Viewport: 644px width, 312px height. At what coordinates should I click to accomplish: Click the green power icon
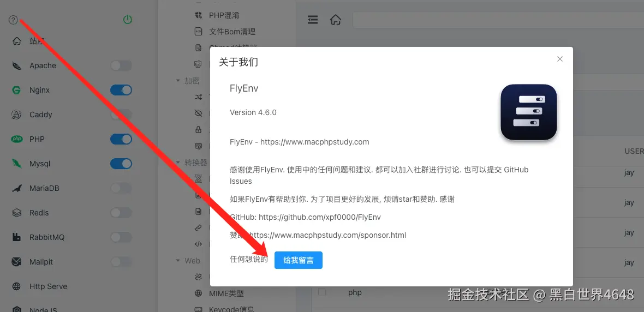click(x=128, y=19)
